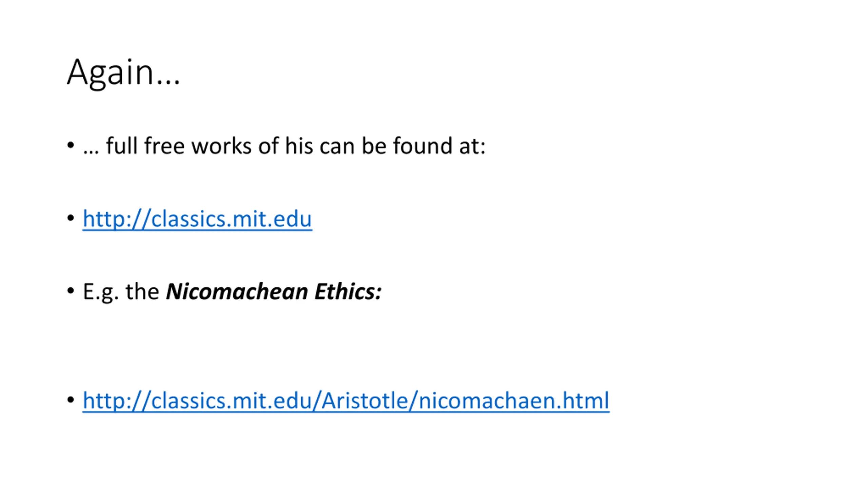Click bullet point before the short classics.mit.edu link
This screenshot has height=488, width=868.
[71, 218]
